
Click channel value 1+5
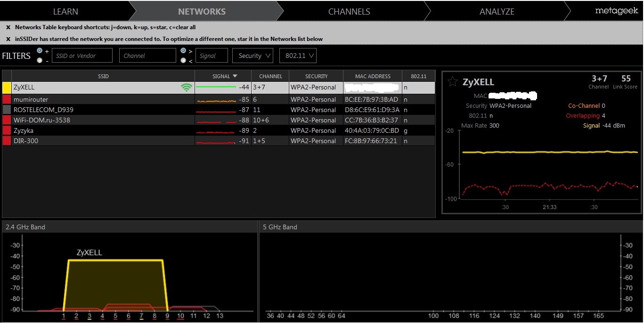coord(259,141)
